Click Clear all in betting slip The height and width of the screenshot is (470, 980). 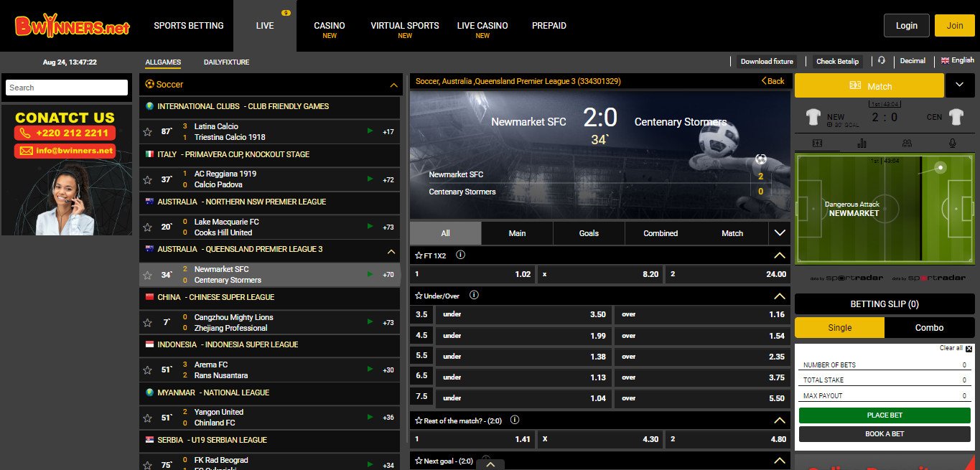(956, 348)
